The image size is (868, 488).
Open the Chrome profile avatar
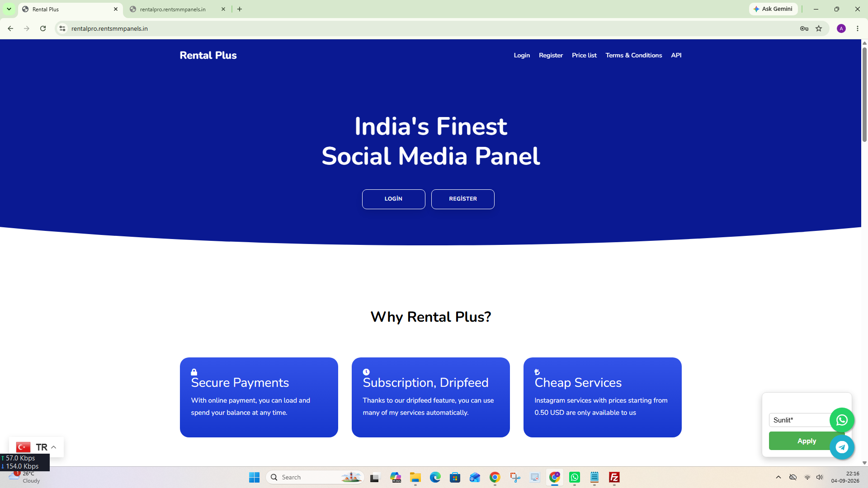pos(841,28)
